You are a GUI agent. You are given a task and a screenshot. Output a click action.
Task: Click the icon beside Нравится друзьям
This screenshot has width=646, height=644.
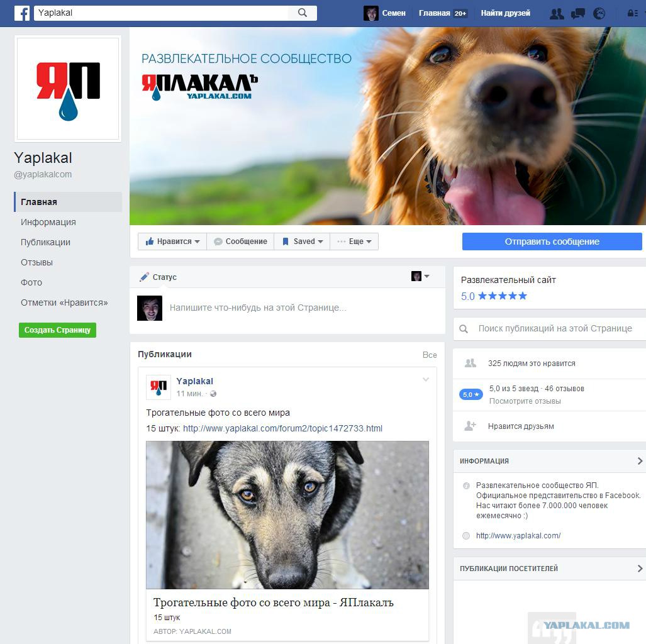click(470, 426)
